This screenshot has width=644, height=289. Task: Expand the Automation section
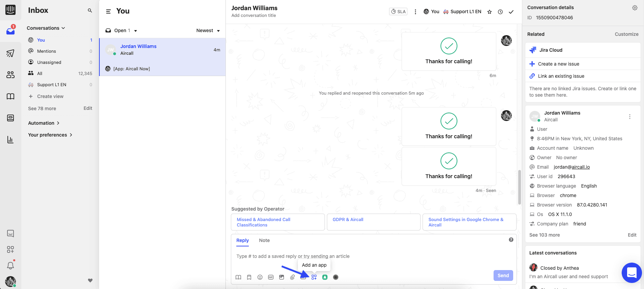(44, 123)
